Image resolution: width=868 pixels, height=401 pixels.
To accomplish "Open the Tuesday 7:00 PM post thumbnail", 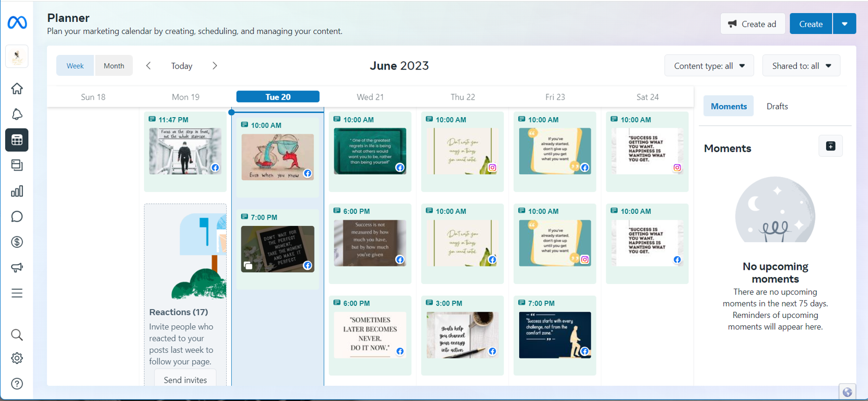I will click(x=278, y=249).
